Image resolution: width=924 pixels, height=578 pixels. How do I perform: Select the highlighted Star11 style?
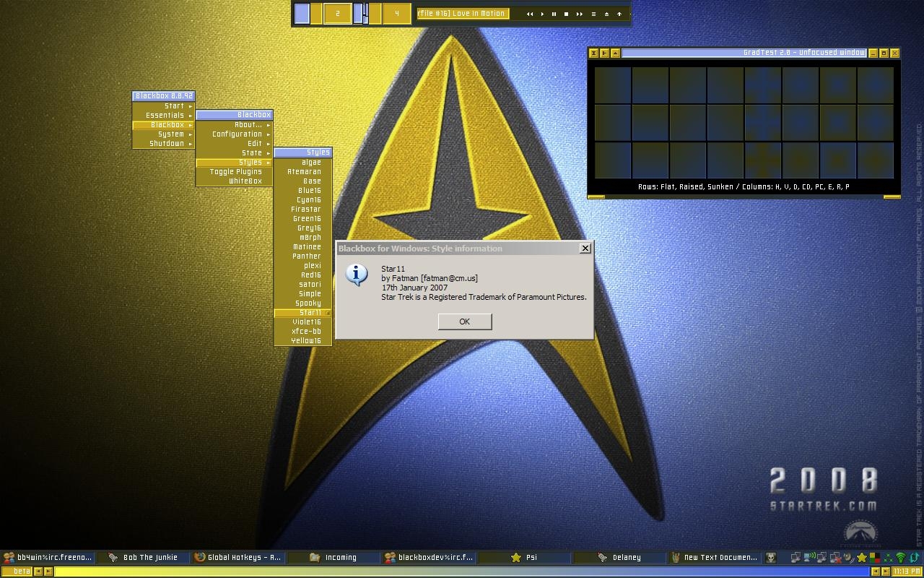[x=302, y=313]
